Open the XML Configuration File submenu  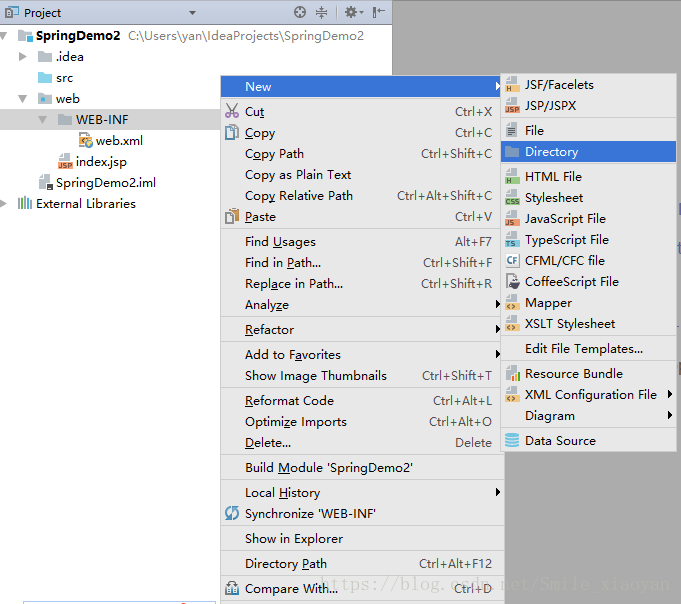(588, 394)
